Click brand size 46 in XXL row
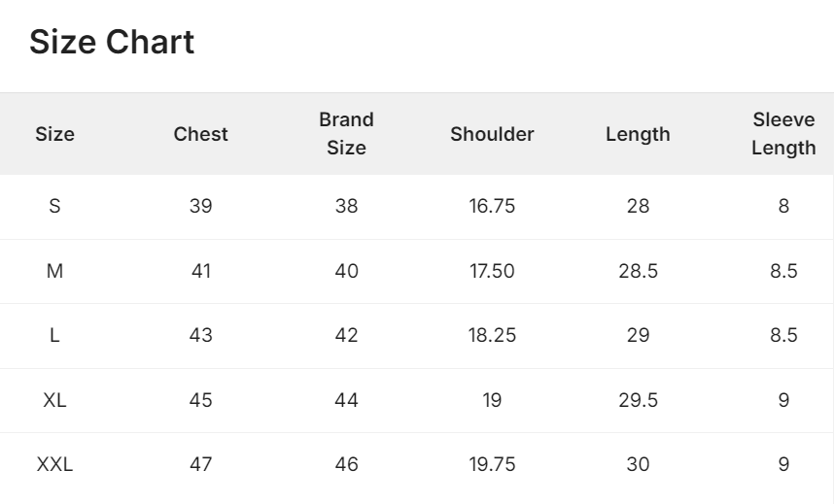The image size is (834, 504). pyautogui.click(x=346, y=464)
